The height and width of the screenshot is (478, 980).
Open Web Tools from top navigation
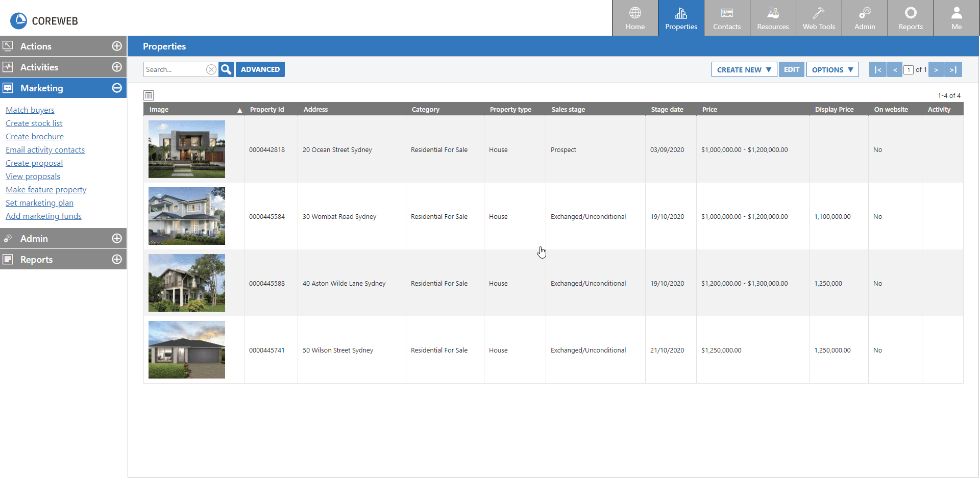[819, 18]
